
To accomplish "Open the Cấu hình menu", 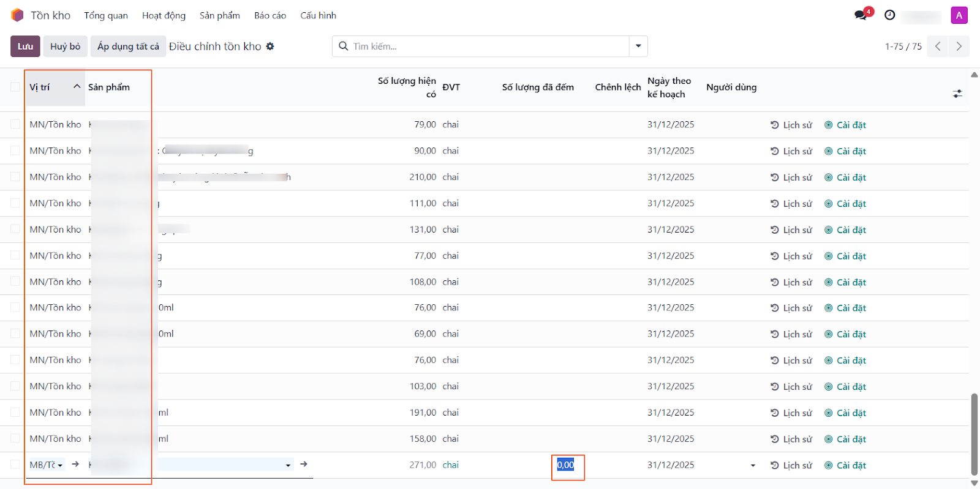I will (x=318, y=15).
